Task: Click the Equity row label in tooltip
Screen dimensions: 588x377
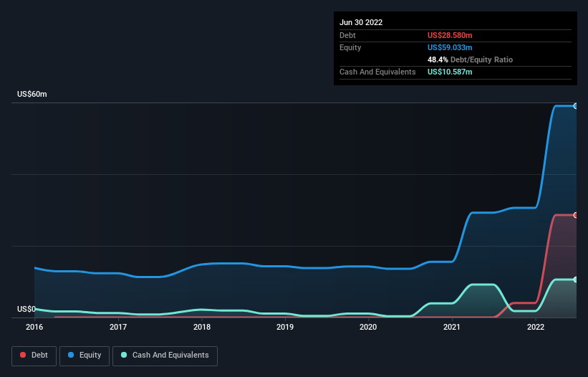Action: click(350, 47)
